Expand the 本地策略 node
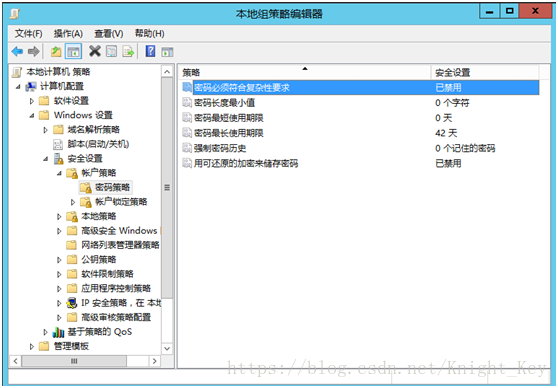 [59, 216]
